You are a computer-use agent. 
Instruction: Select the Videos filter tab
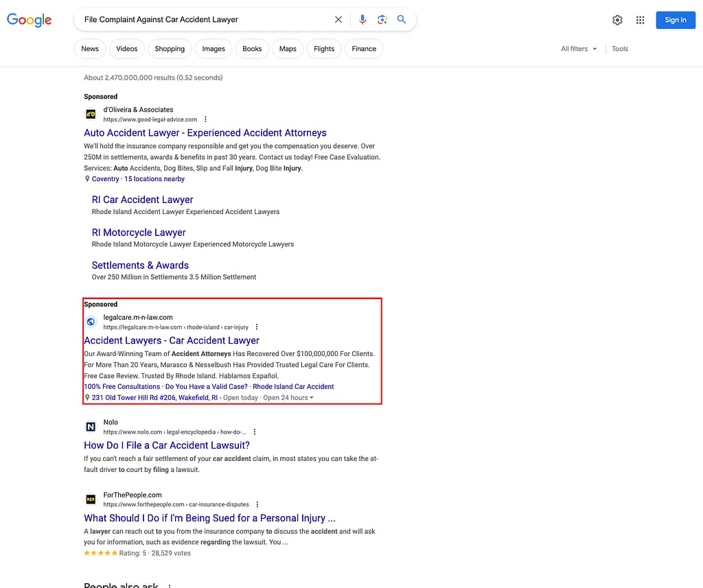pos(127,49)
